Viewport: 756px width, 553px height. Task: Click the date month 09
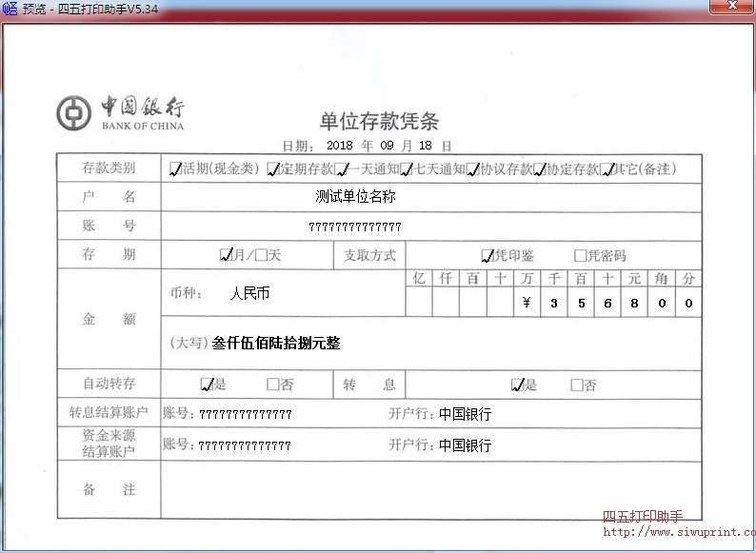click(387, 145)
